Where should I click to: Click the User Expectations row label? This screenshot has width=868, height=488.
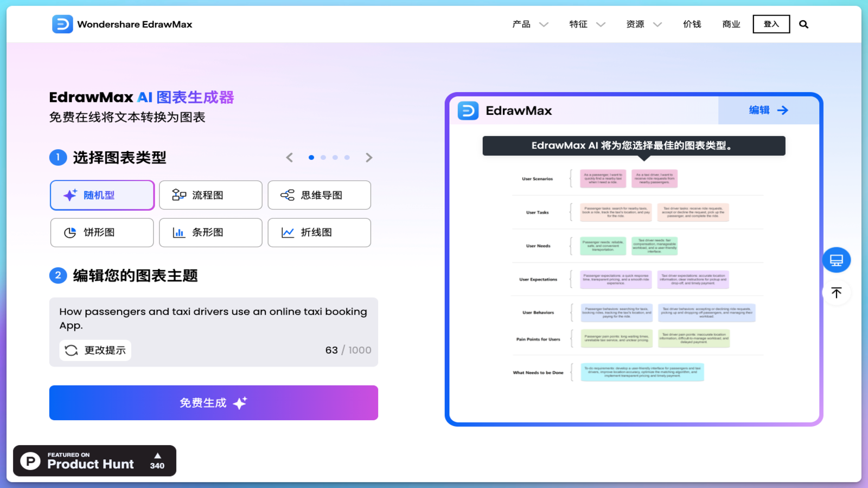click(538, 280)
